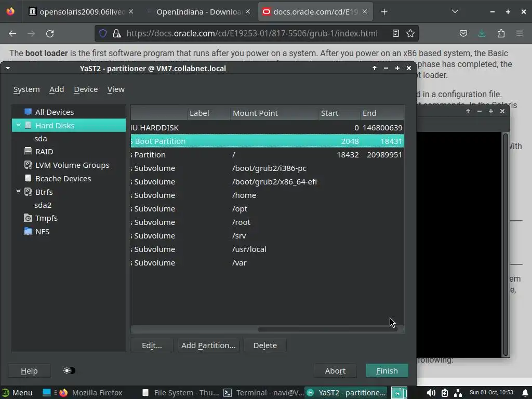
Task: Open the Device menu
Action: click(x=86, y=89)
